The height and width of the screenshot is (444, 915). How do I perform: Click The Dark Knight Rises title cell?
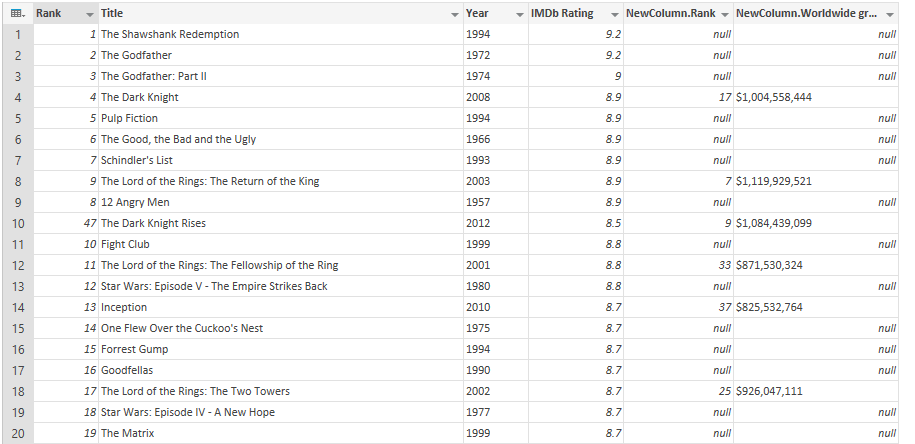pos(153,223)
